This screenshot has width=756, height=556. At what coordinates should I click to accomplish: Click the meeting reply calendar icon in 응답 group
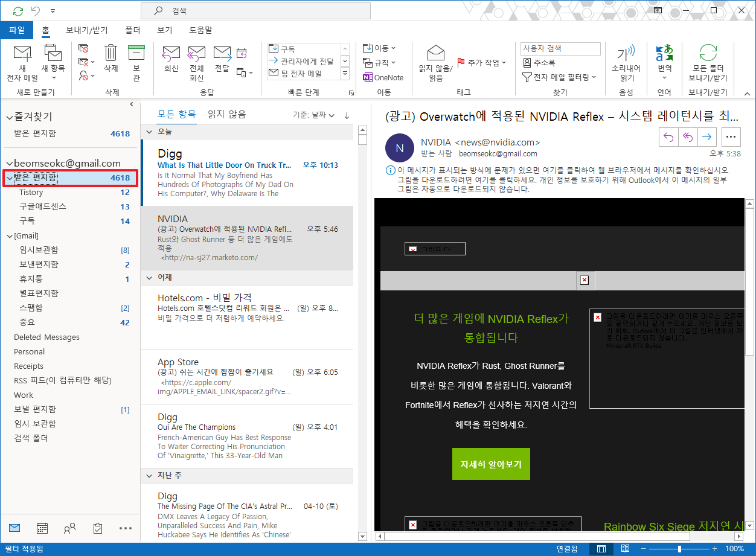[x=242, y=53]
